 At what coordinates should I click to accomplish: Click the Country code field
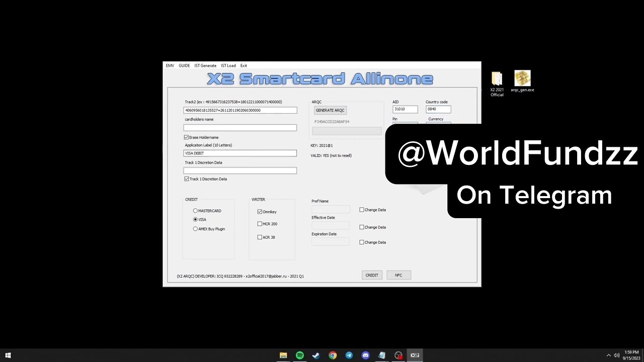tap(438, 109)
